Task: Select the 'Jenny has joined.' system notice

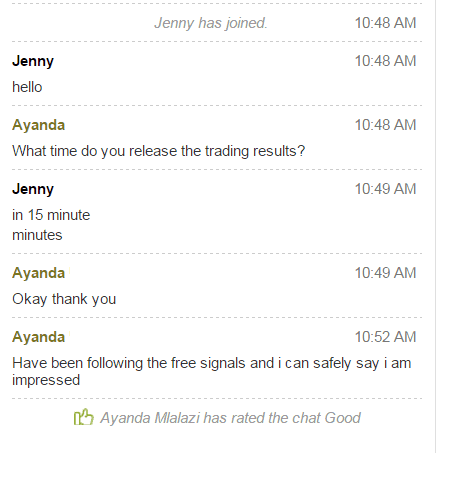Action: pos(211,23)
